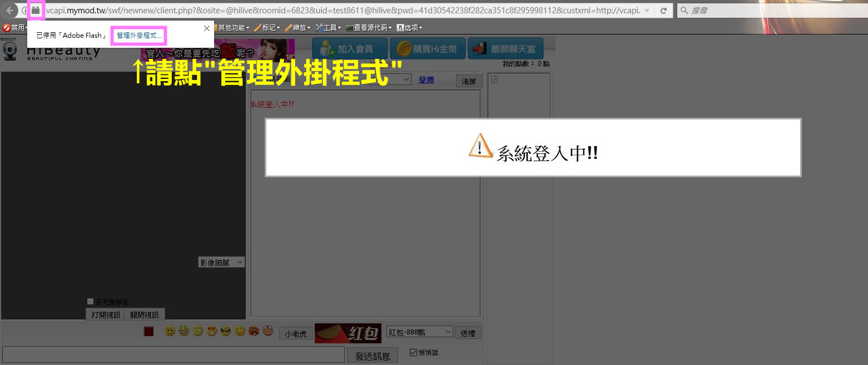Image resolution: width=868 pixels, height=365 pixels.
Task: Click the address bar URL text
Action: pyautogui.click(x=342, y=11)
